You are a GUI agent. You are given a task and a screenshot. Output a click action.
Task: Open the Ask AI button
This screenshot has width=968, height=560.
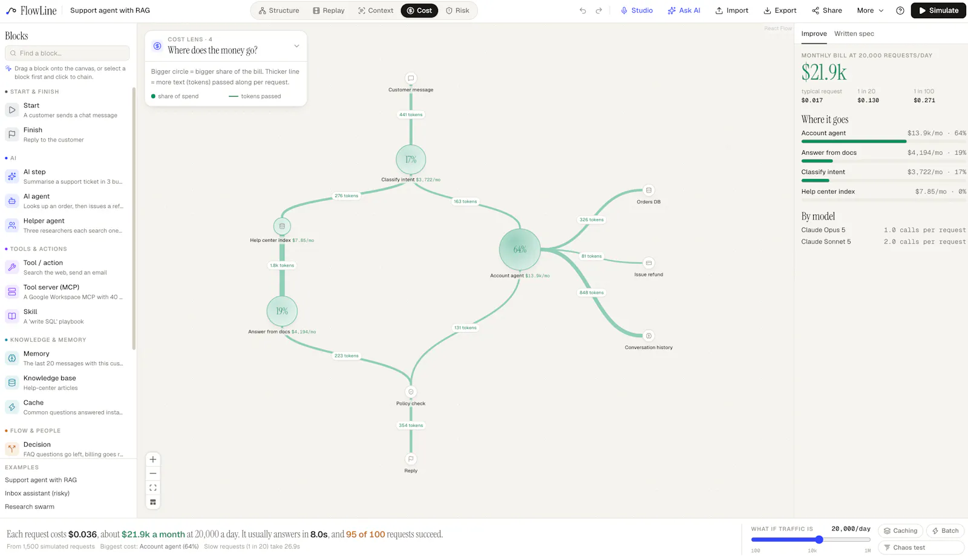pos(684,10)
